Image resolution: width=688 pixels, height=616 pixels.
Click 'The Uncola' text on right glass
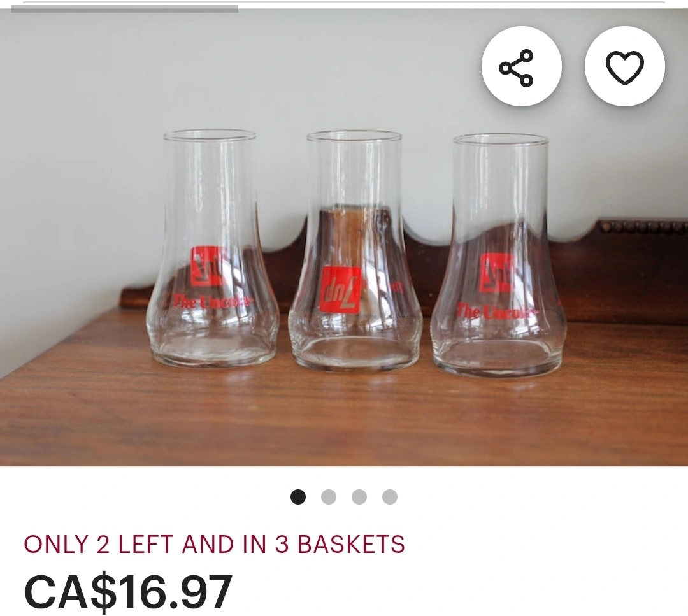coord(497,312)
